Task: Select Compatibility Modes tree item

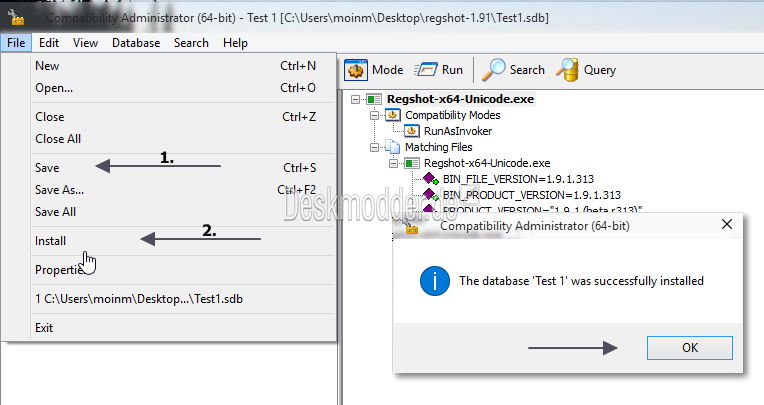Action: tap(453, 115)
